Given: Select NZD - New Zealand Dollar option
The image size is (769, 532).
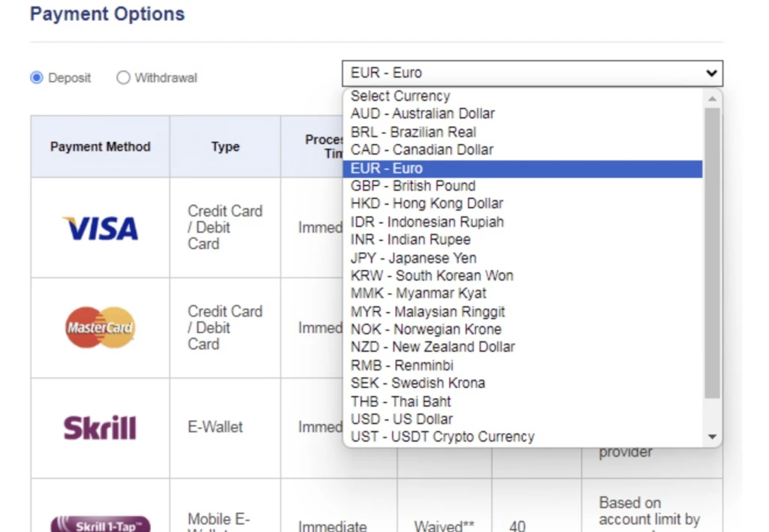Looking at the screenshot, I should (433, 347).
